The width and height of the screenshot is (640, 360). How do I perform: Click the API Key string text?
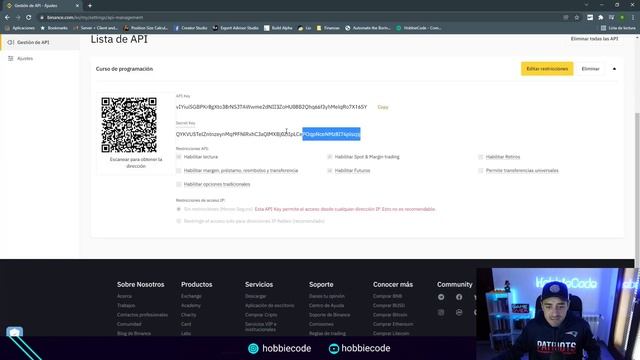coord(271,107)
